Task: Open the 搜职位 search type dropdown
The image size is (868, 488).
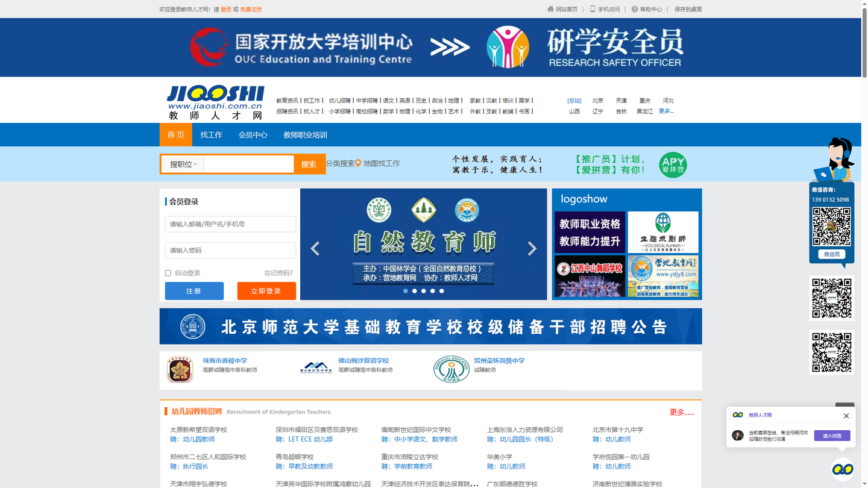Action: (183, 164)
